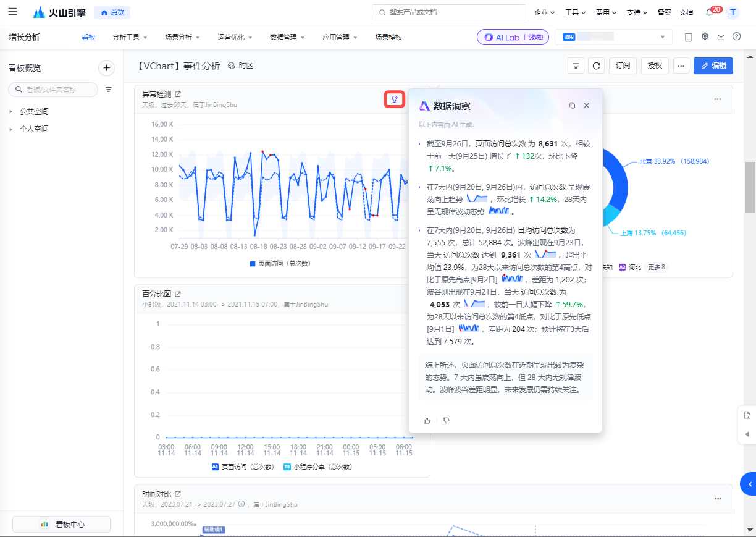
Task: Click the AI Lab 上线啦 button
Action: 513,37
